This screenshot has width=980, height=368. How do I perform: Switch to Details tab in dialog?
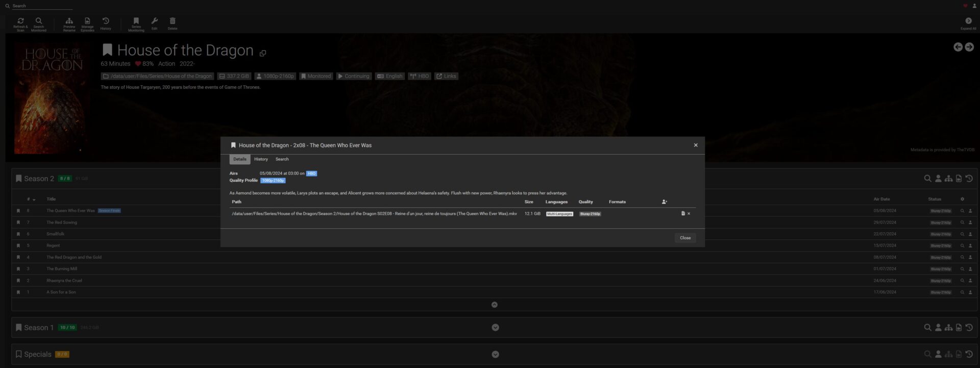[x=240, y=159]
